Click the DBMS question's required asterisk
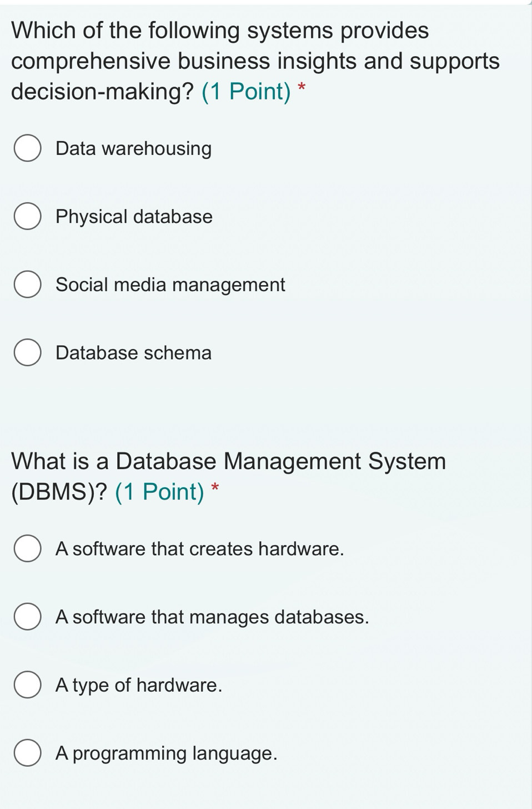532x809 pixels. 215,488
